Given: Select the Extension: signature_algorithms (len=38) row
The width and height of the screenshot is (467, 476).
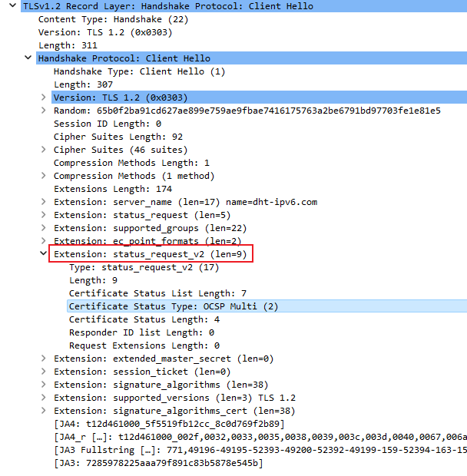Looking at the screenshot, I should point(161,385).
